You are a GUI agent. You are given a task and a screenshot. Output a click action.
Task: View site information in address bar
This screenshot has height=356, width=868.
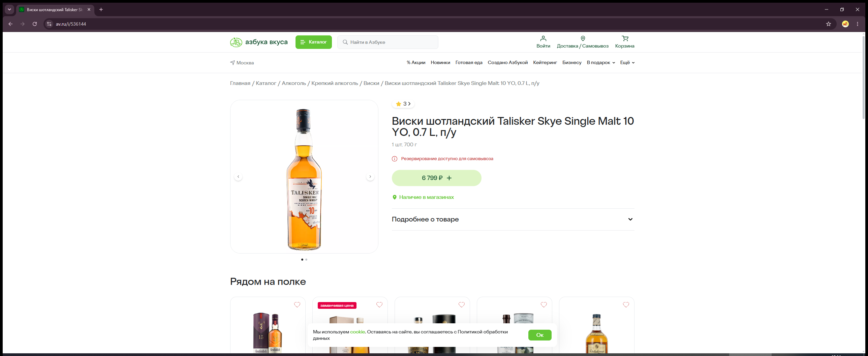click(49, 24)
